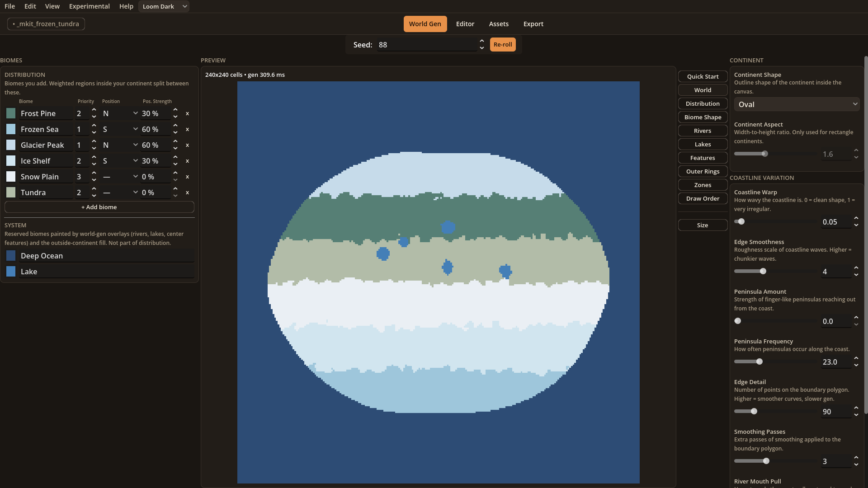The height and width of the screenshot is (488, 868).
Task: Open Frost Pine color swatch
Action: click(11, 113)
